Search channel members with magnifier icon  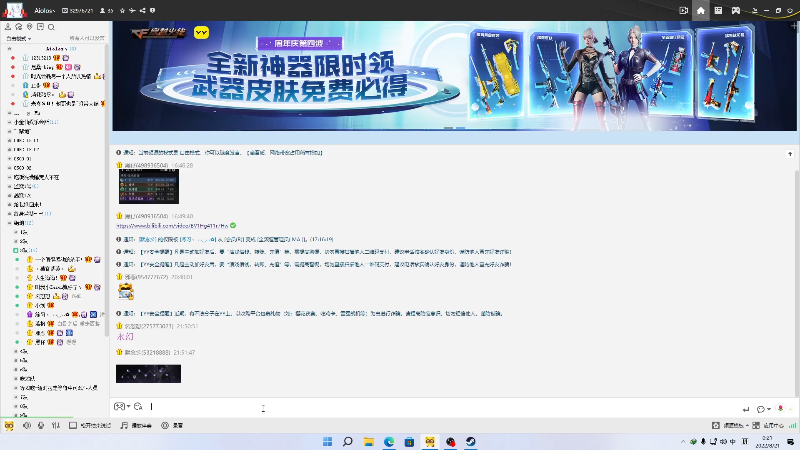(x=51, y=27)
